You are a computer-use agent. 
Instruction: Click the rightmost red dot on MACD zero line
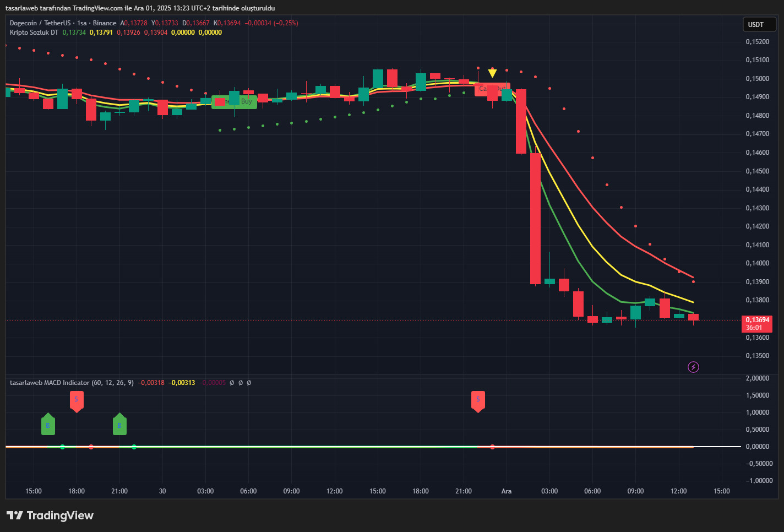point(492,447)
